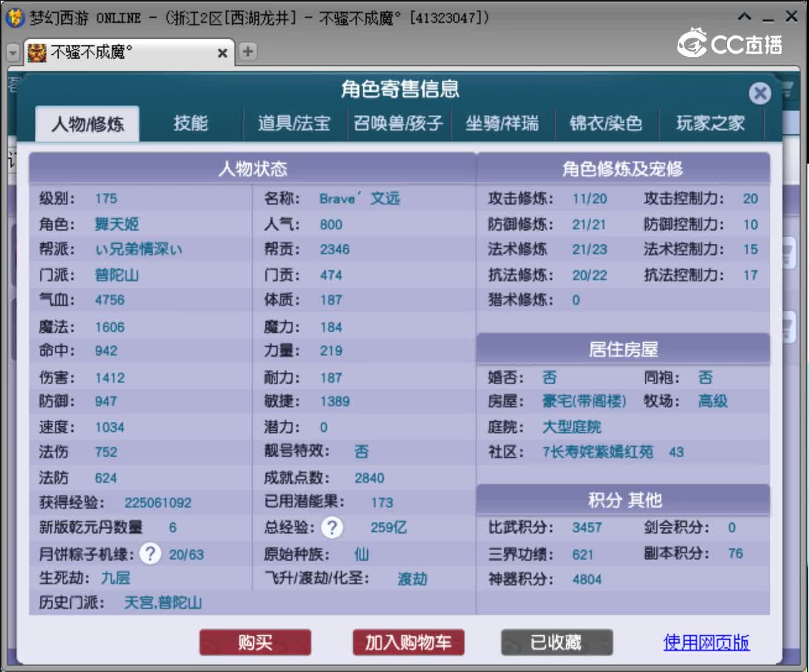The image size is (809, 672).
Task: Collapse the window with the up-arrow button
Action: tap(745, 17)
